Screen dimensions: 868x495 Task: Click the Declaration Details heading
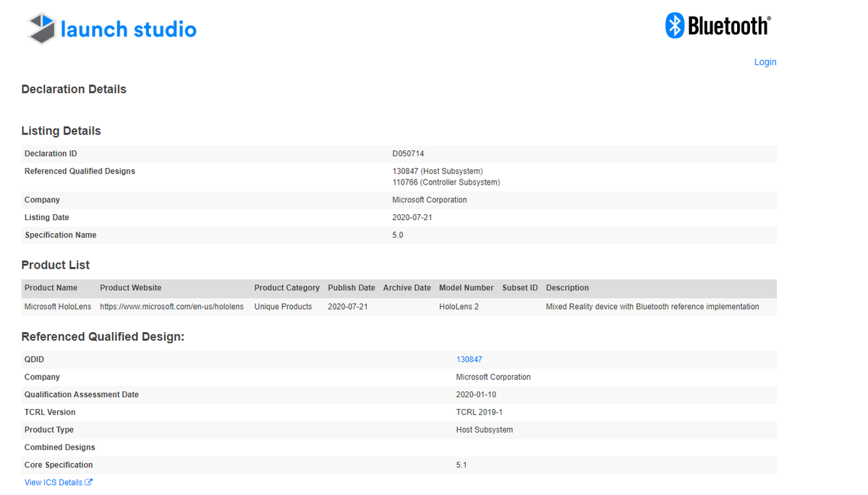click(74, 90)
